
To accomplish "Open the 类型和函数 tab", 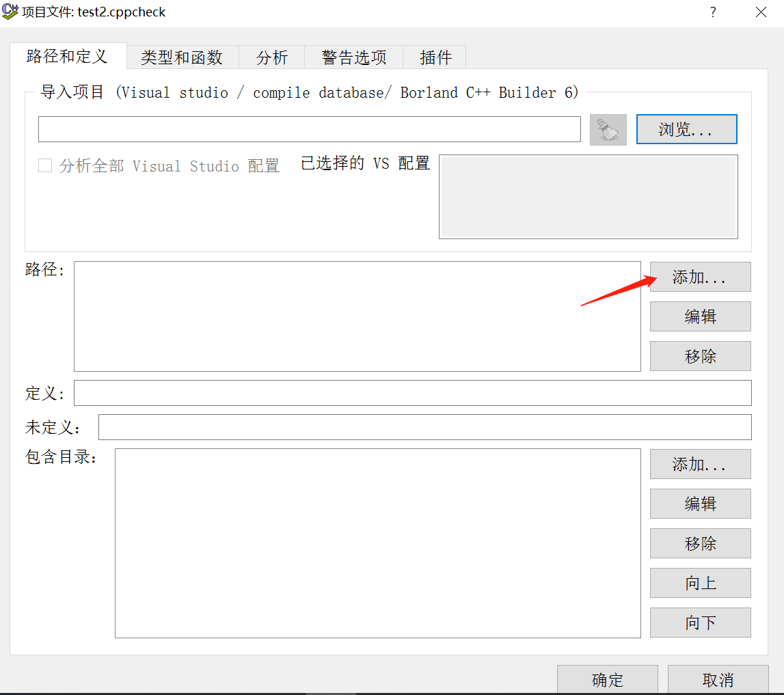I will click(182, 57).
